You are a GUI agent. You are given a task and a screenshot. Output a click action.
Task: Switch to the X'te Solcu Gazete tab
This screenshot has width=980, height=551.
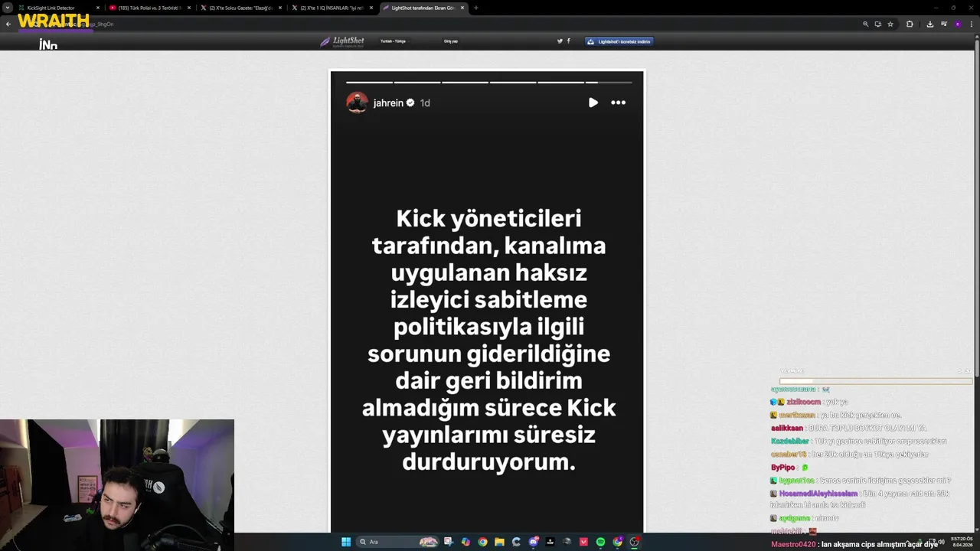pos(240,8)
